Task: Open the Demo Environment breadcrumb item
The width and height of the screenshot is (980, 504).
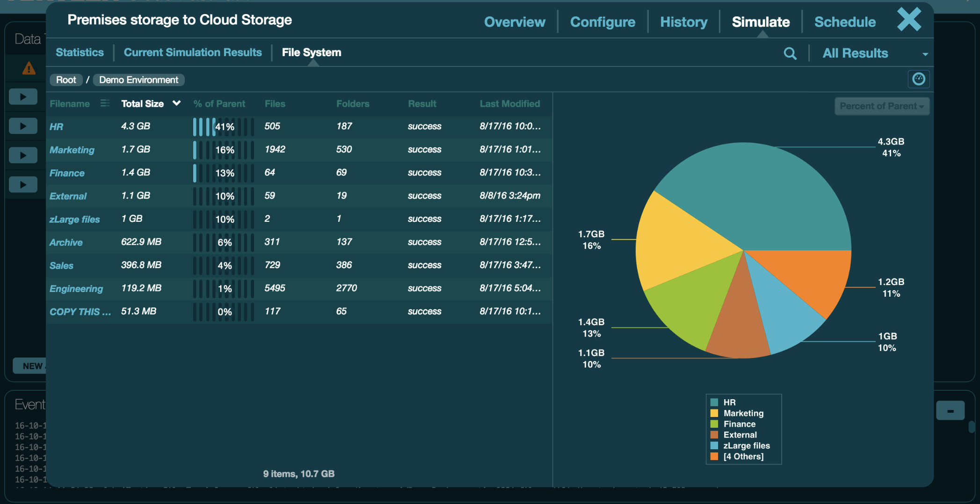Action: [x=138, y=80]
